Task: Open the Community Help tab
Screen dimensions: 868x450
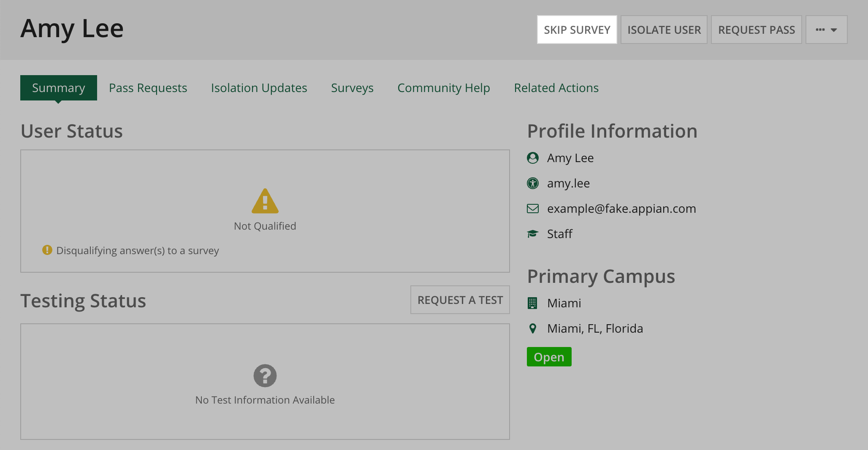Action: [x=444, y=88]
